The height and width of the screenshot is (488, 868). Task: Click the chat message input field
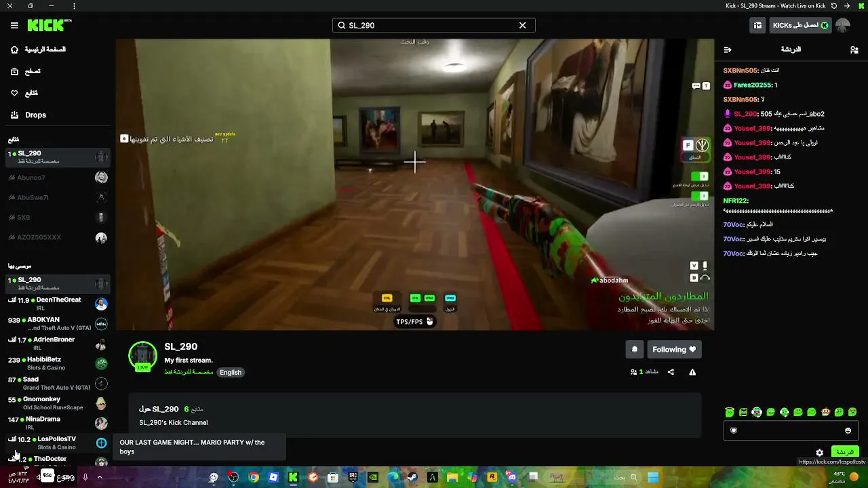[x=791, y=430]
